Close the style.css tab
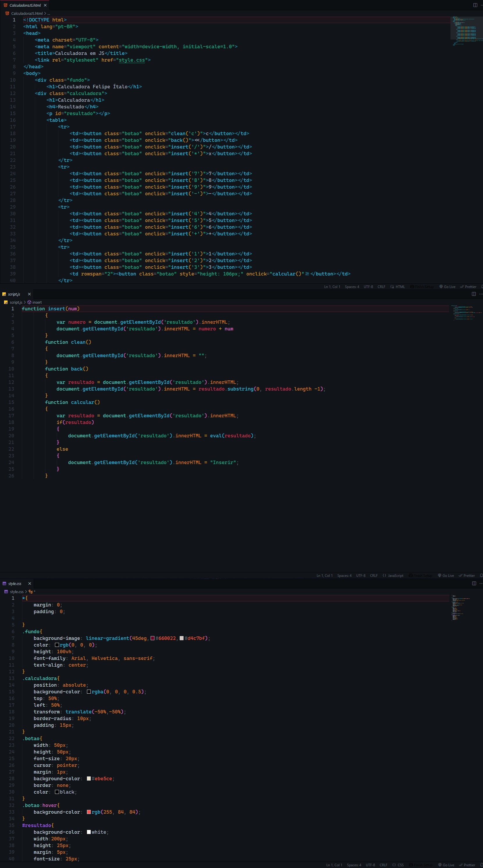 tap(30, 584)
